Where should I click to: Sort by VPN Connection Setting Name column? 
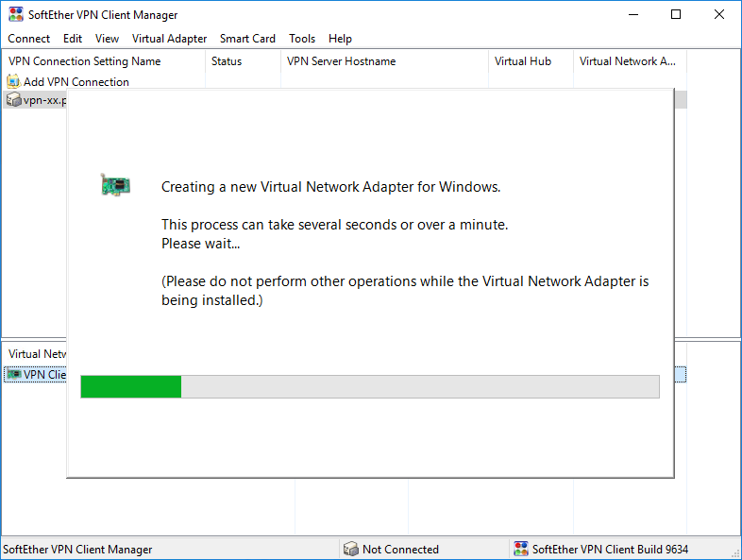tap(104, 61)
